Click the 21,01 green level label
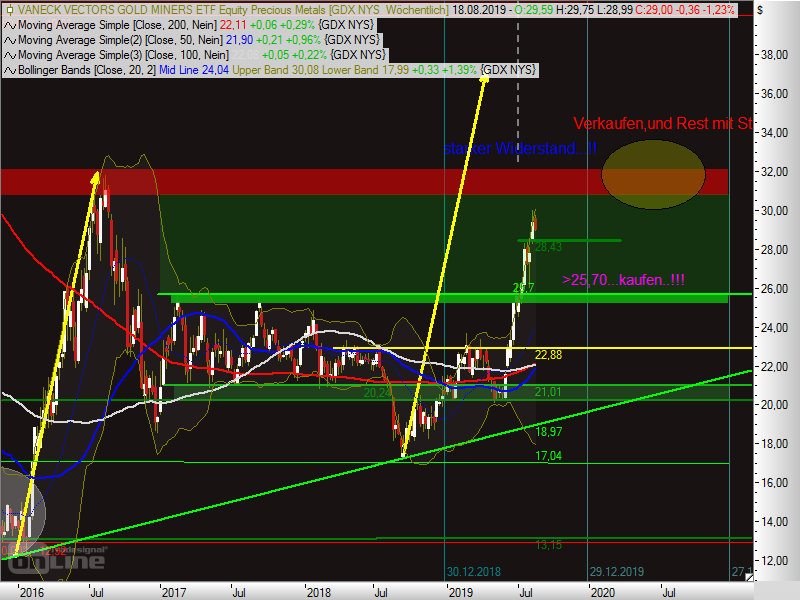Viewport: 800px width, 600px height. [x=548, y=392]
